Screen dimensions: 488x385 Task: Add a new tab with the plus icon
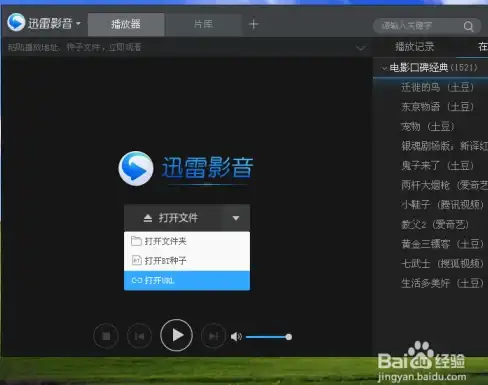253,24
